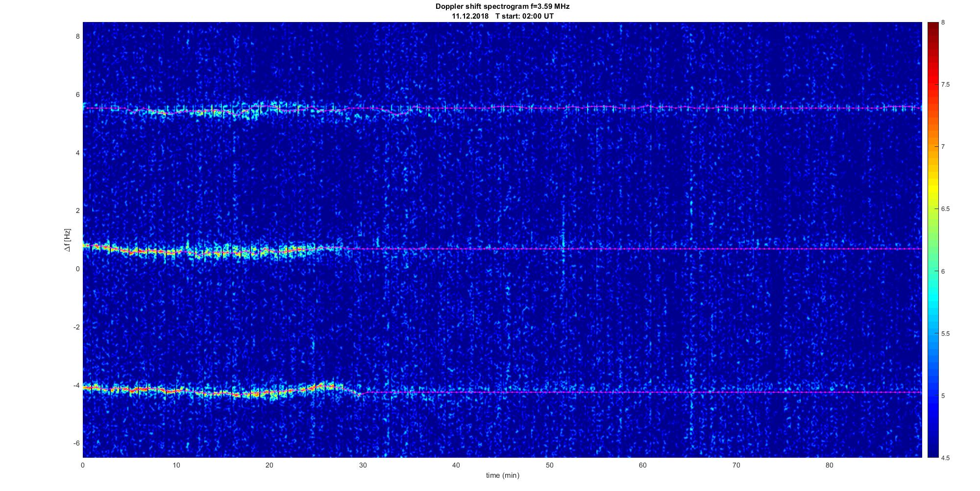Image resolution: width=980 pixels, height=491 pixels.
Task: Click the x-axis tick label '80'
Action: (x=830, y=465)
